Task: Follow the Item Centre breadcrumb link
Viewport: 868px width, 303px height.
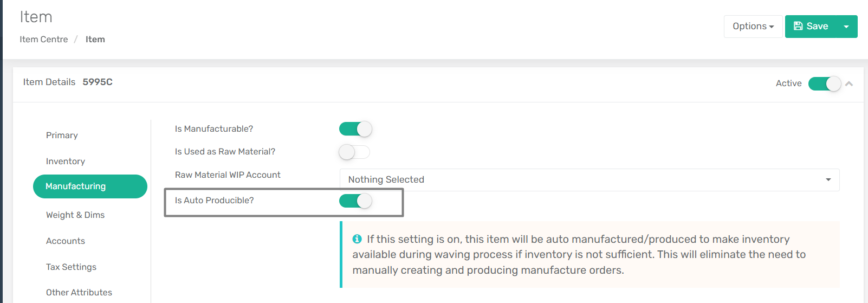Action: click(x=44, y=40)
